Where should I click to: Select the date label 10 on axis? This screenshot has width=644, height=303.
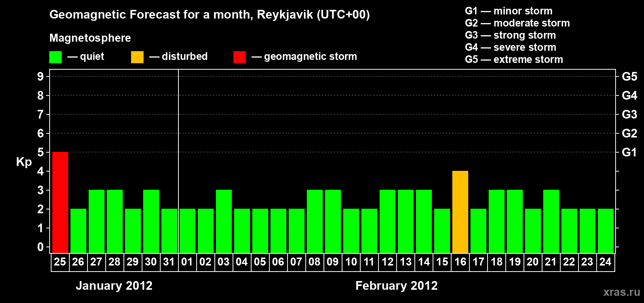(x=351, y=262)
